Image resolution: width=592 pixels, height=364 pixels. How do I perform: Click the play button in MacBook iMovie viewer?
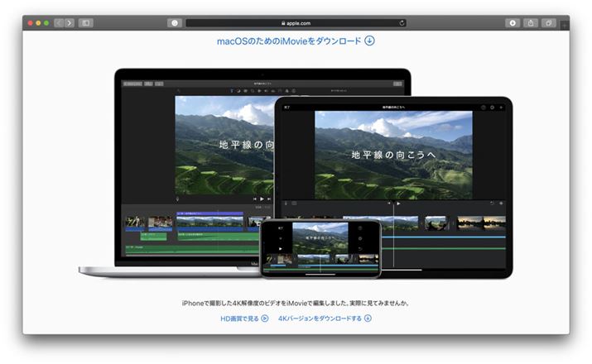pyautogui.click(x=262, y=199)
